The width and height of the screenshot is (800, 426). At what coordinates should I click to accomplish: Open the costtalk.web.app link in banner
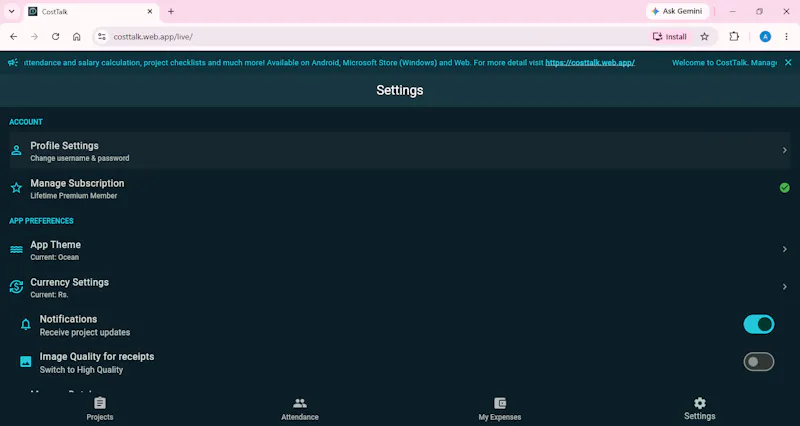click(590, 63)
